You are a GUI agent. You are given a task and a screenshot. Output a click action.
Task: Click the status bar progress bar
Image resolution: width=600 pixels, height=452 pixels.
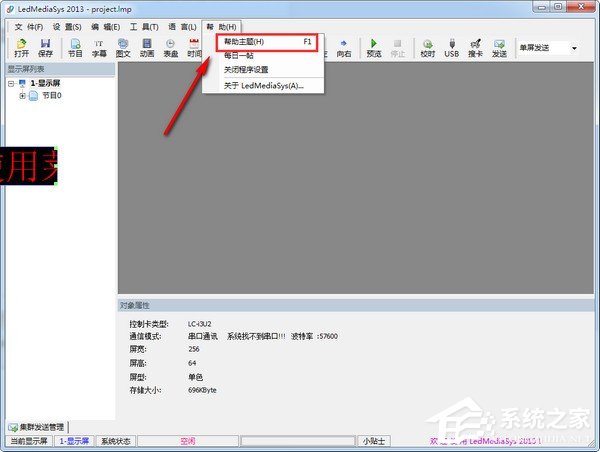[298, 441]
